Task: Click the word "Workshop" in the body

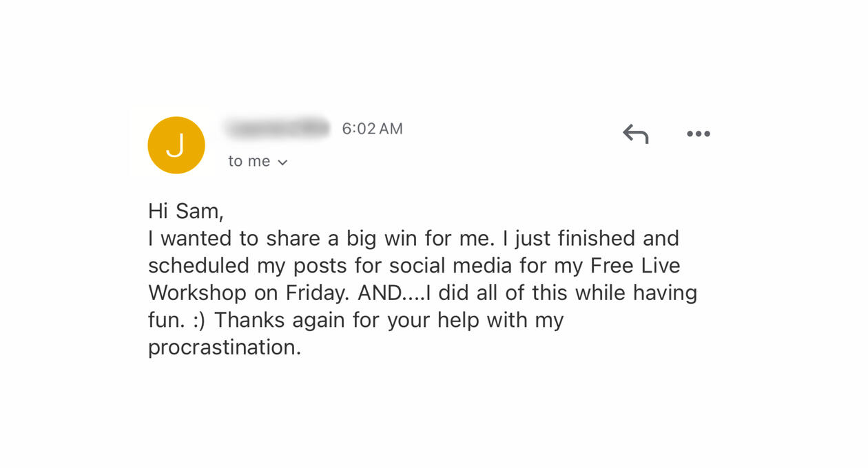Action: (x=197, y=293)
